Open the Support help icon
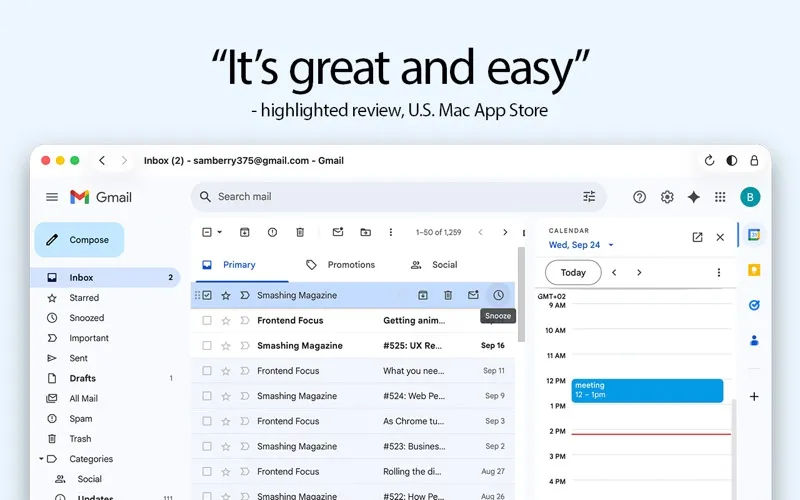This screenshot has width=800, height=500. tap(639, 197)
